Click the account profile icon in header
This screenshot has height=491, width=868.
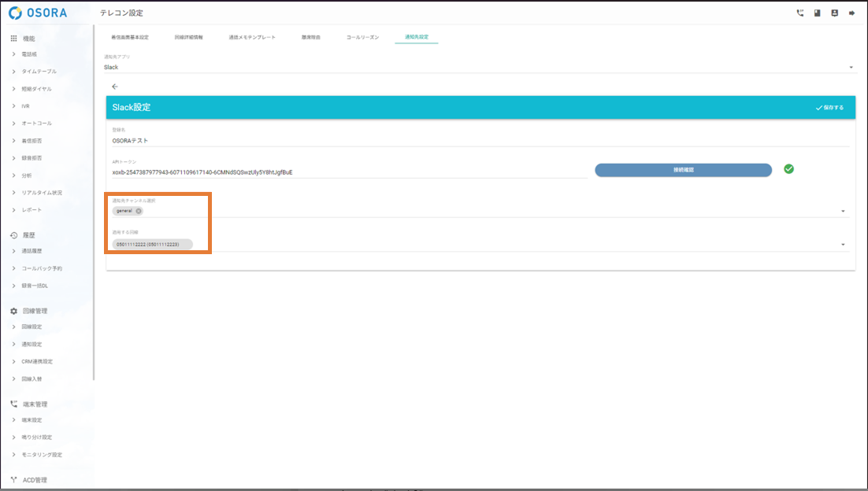tap(834, 13)
